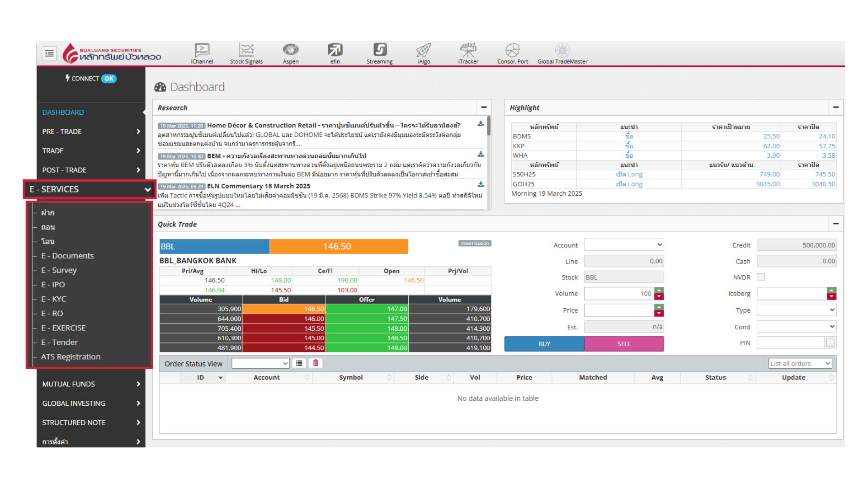Open the Type dropdown
Screen dimensions: 868x488
pyautogui.click(x=797, y=310)
